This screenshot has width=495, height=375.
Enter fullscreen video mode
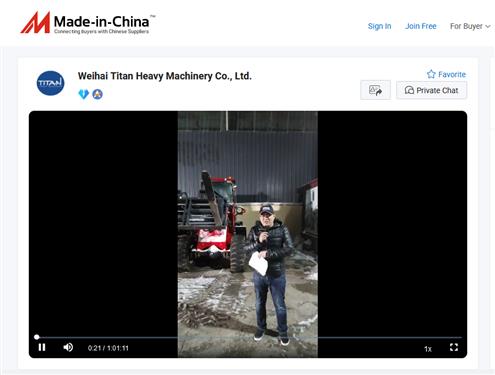[x=454, y=347]
